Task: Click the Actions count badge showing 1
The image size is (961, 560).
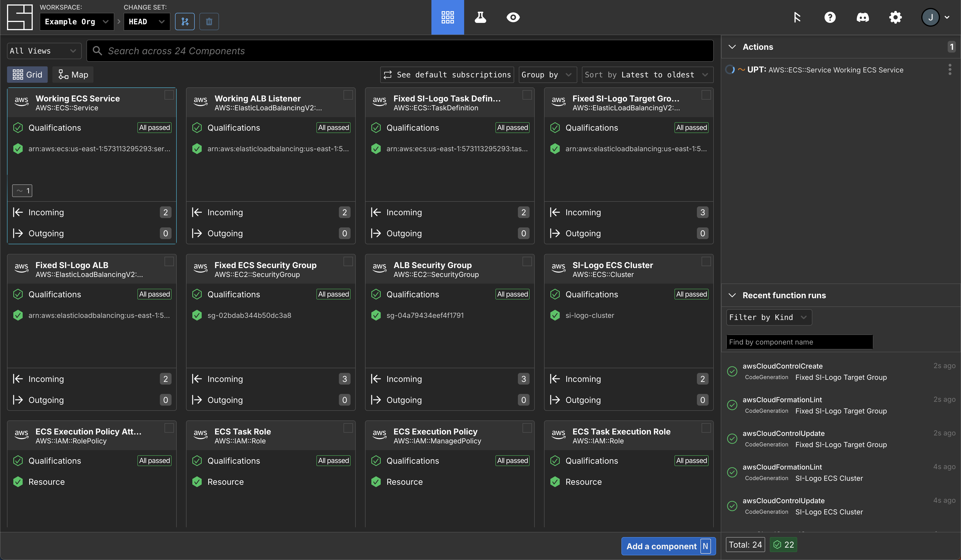Action: (951, 47)
